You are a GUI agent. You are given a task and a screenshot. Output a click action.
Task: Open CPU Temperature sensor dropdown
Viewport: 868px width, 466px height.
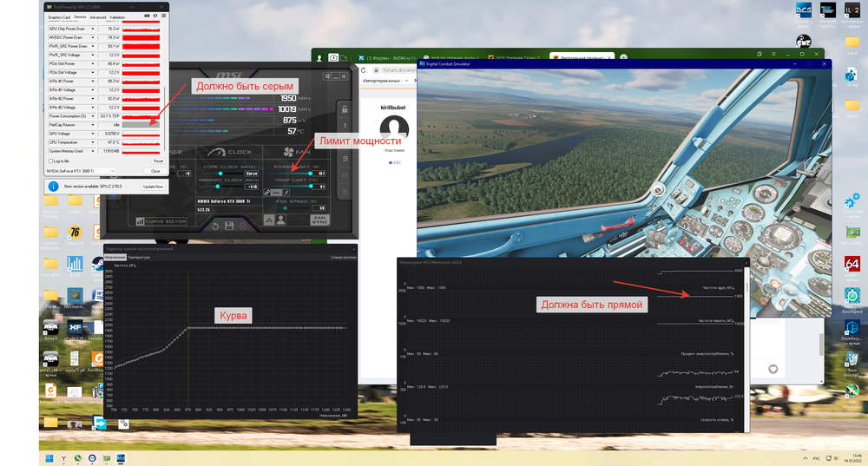(x=93, y=142)
